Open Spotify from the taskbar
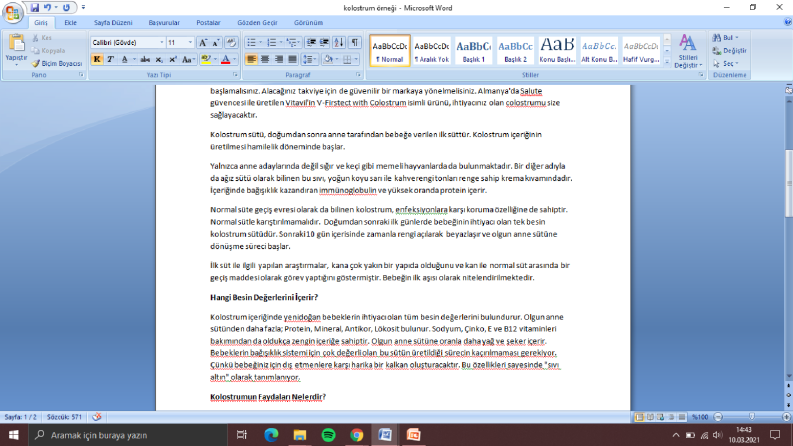Image resolution: width=793 pixels, height=446 pixels. pyautogui.click(x=328, y=435)
